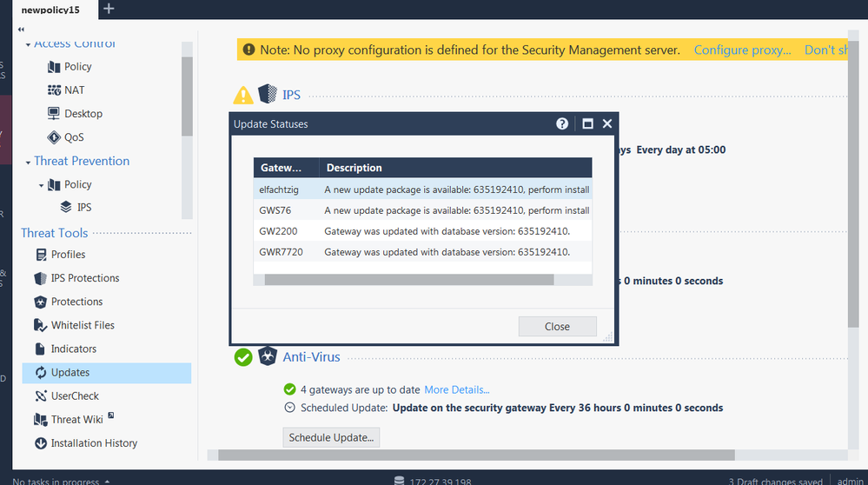Open the Configure proxy link

pyautogui.click(x=742, y=50)
